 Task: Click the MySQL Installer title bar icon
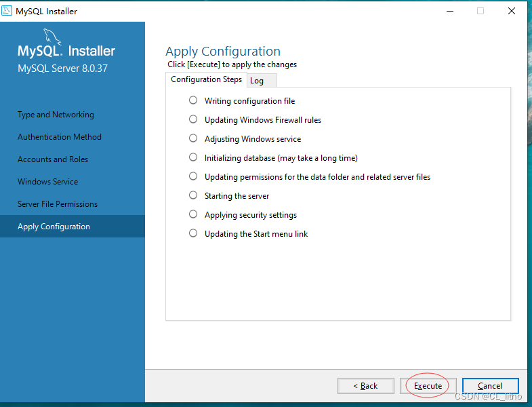[7, 11]
